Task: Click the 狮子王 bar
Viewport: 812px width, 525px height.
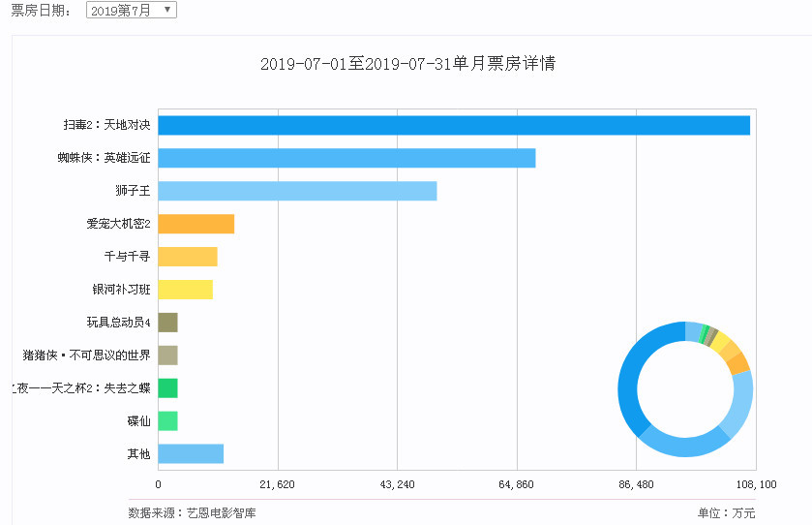Action: point(298,191)
